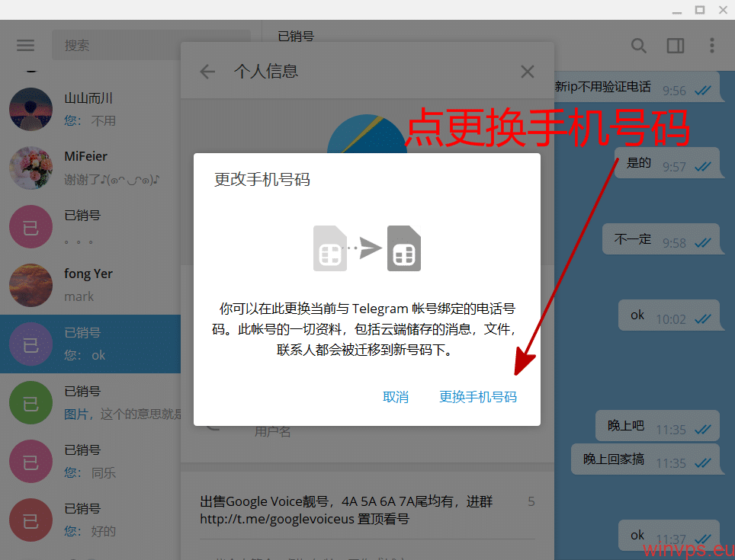Open 已销号 chat showing three dots
Image resolution: width=735 pixels, height=560 pixels.
click(x=91, y=226)
